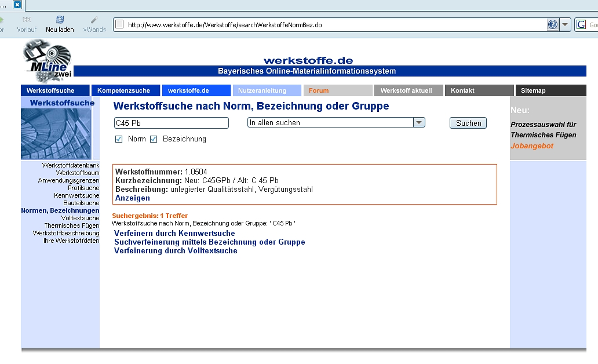Click the »Wand« brush toolbar icon

click(94, 20)
